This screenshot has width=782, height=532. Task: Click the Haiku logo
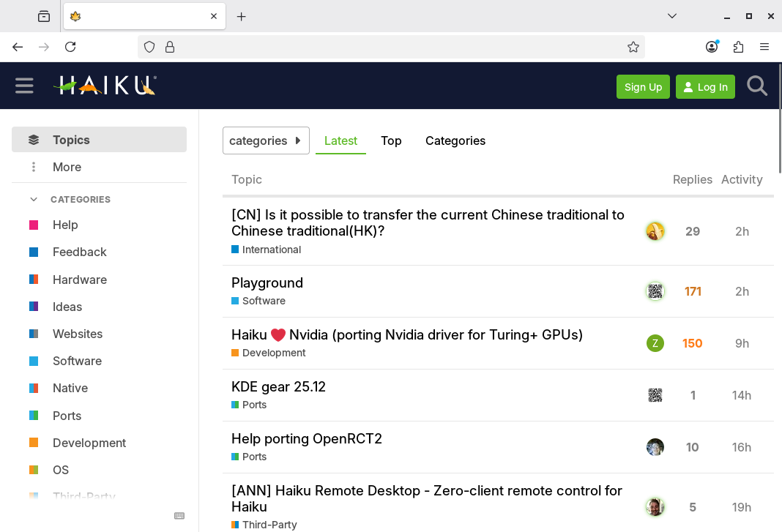tap(105, 86)
